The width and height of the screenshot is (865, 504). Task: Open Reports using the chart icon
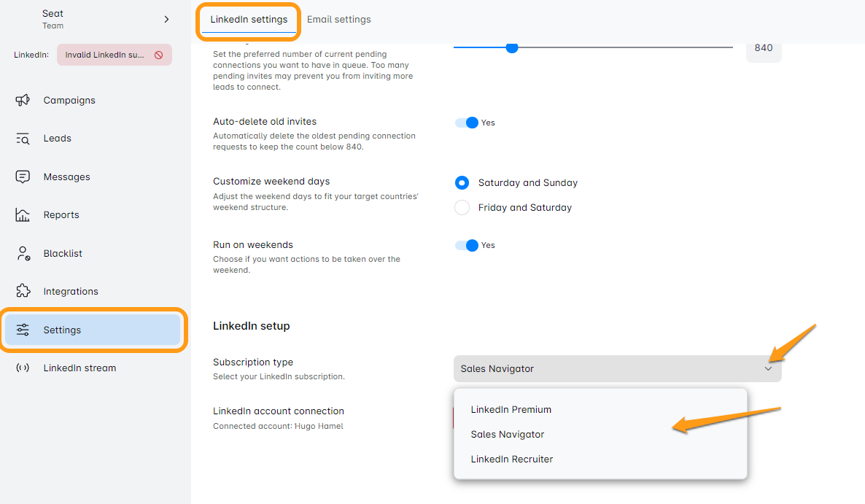[23, 215]
